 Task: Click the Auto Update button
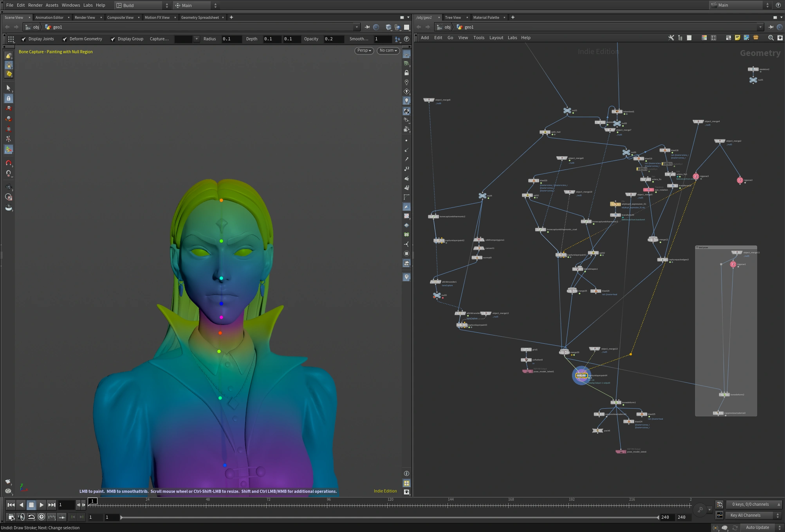[x=757, y=528]
